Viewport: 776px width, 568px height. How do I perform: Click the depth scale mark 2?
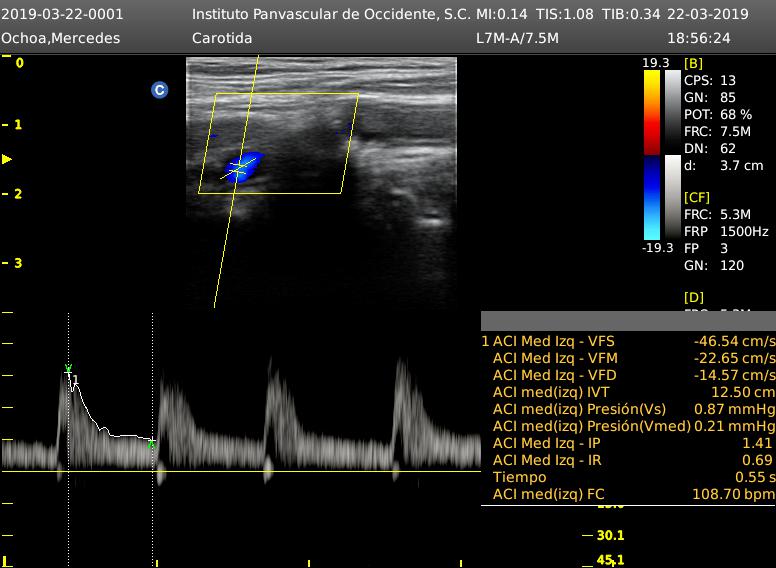coord(18,194)
